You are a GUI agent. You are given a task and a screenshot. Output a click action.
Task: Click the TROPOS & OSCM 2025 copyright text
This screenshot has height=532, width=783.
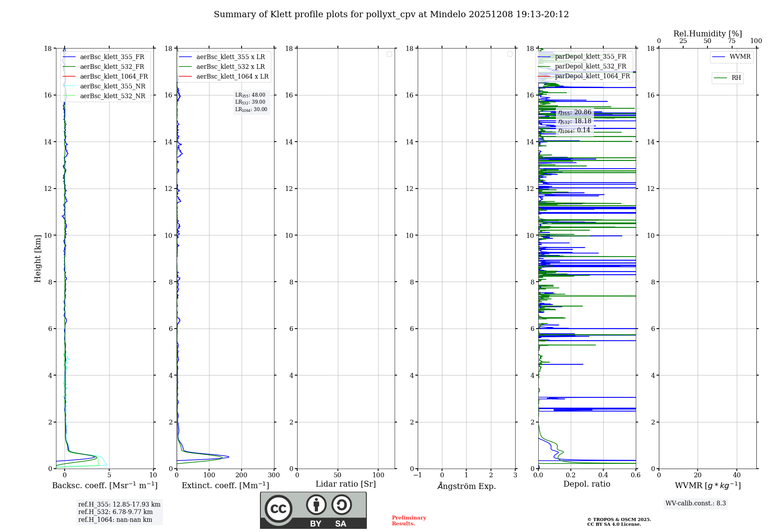(x=619, y=519)
